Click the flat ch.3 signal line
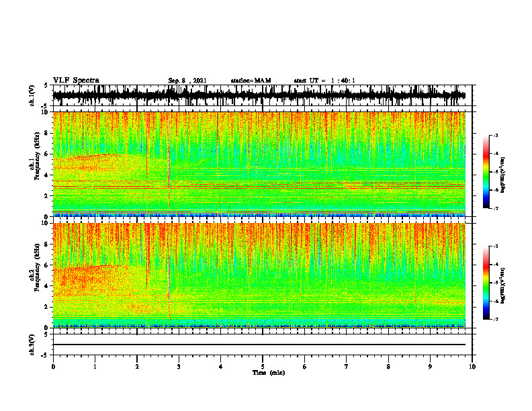This screenshot has width=532, height=411. click(259, 345)
